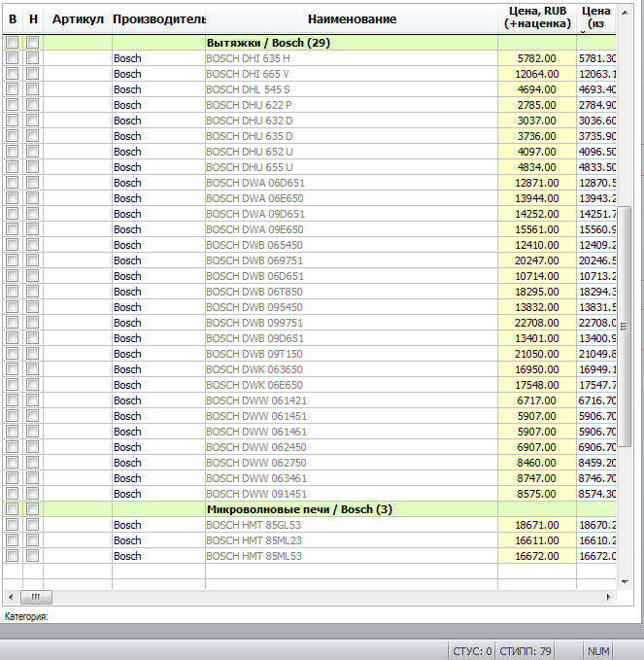The image size is (644, 660).
Task: Select the BOSCH DHU 655 U name cell
Action: 352,167
